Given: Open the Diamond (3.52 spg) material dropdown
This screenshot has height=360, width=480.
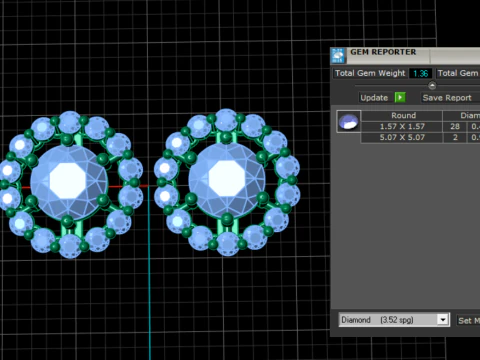Looking at the screenshot, I should pyautogui.click(x=443, y=320).
